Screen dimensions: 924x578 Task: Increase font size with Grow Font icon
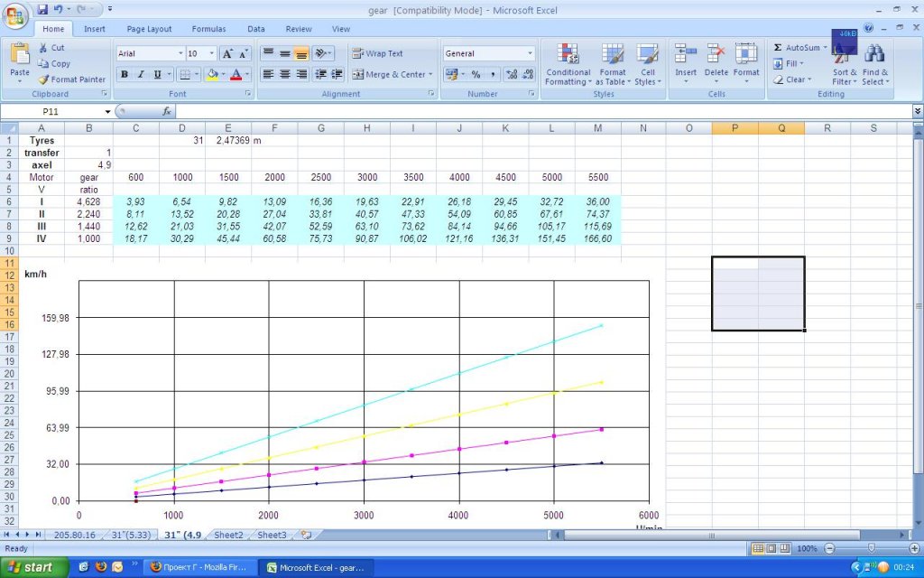227,53
